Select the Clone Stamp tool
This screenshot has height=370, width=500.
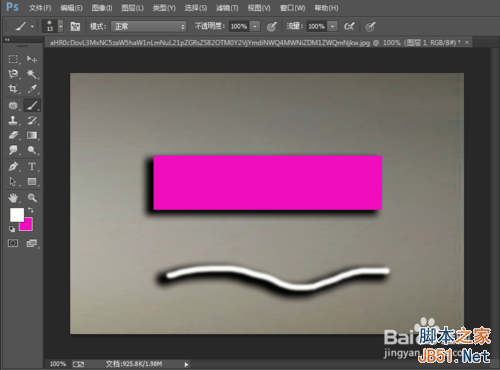coord(13,120)
